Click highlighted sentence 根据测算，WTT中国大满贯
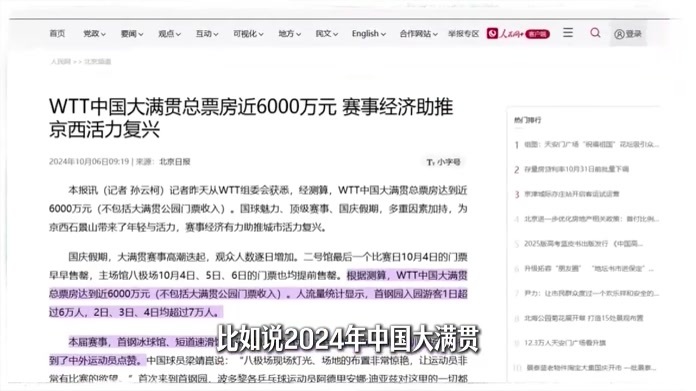This screenshot has height=391, width=696. coord(258,293)
